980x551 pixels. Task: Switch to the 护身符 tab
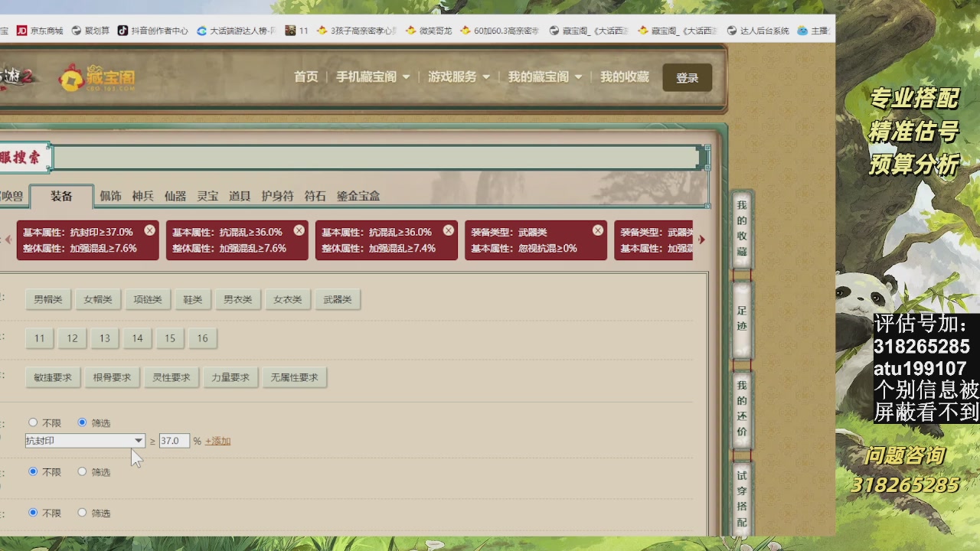(277, 196)
